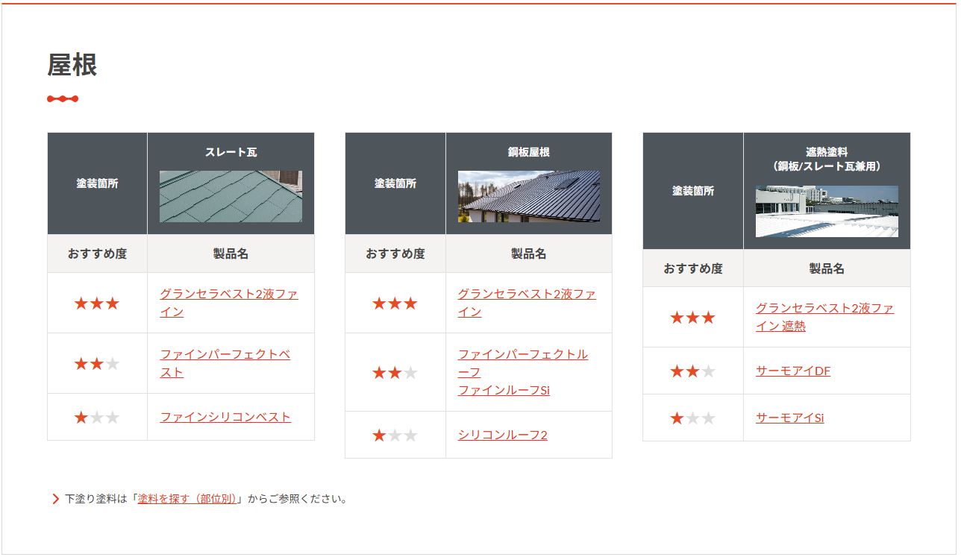961x560 pixels.
Task: Open the シリコンルーフ2 product link
Action: (502, 435)
